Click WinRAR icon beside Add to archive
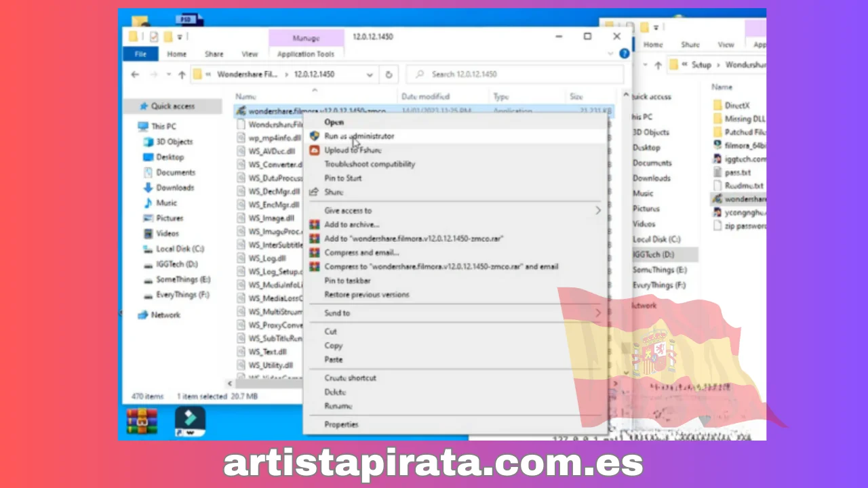Viewport: 868px width, 488px height. [x=314, y=224]
